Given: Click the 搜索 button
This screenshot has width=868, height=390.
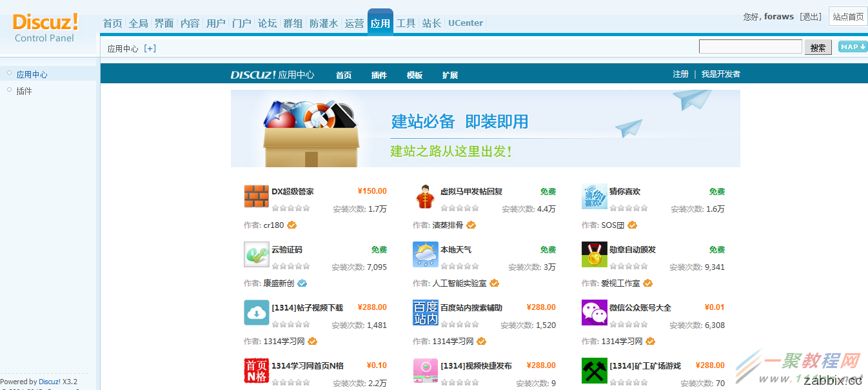Looking at the screenshot, I should [x=818, y=48].
